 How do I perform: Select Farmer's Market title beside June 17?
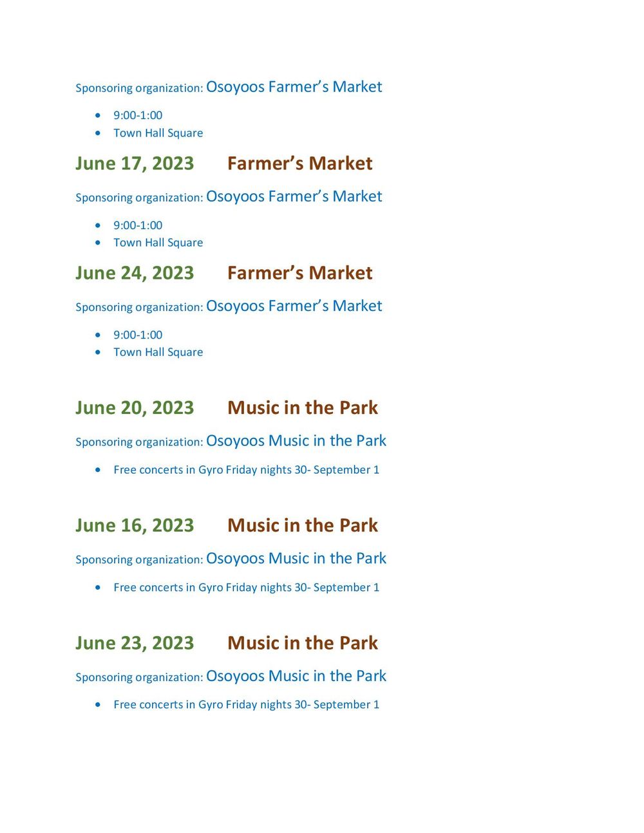[x=300, y=164]
